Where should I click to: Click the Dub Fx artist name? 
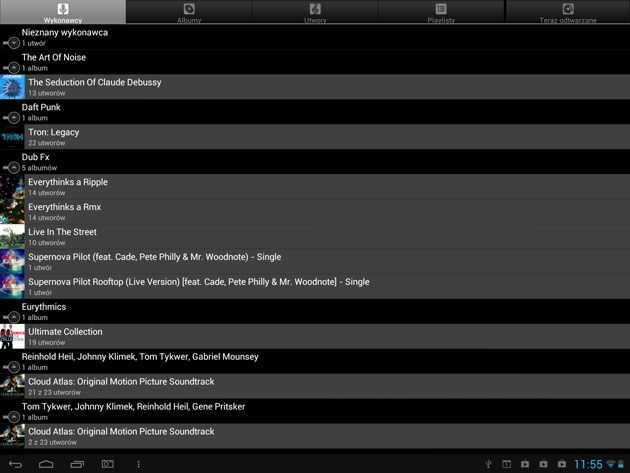point(35,157)
